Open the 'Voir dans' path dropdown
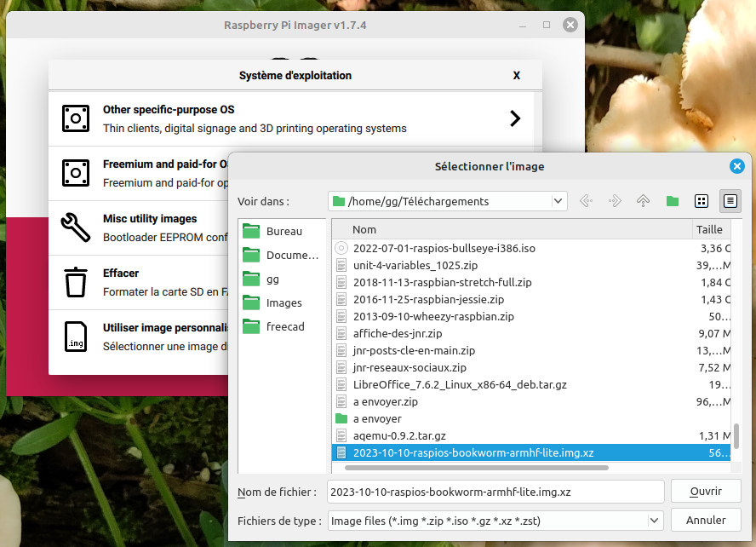This screenshot has height=547, width=756. 558,201
